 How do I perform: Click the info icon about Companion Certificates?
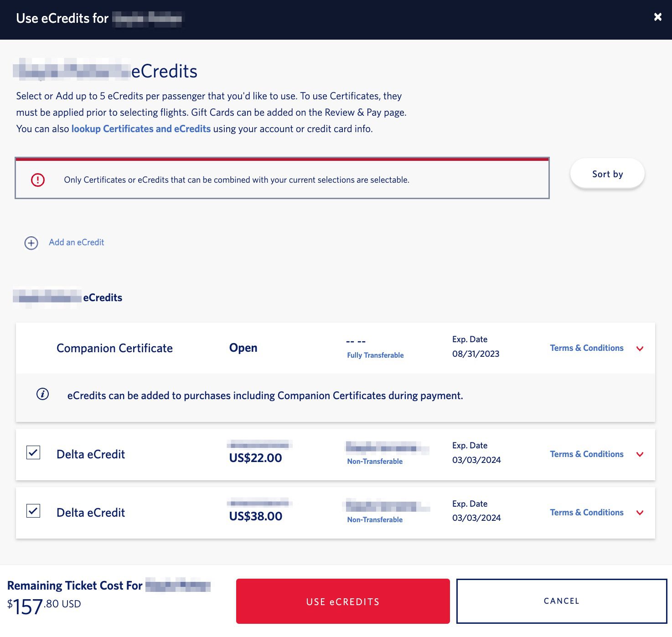point(42,395)
